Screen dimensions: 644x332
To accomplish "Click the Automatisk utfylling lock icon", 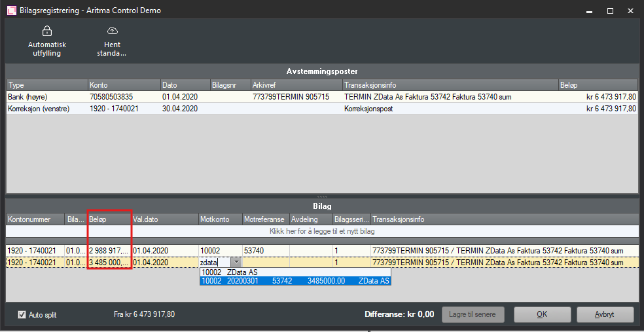I will tap(46, 31).
